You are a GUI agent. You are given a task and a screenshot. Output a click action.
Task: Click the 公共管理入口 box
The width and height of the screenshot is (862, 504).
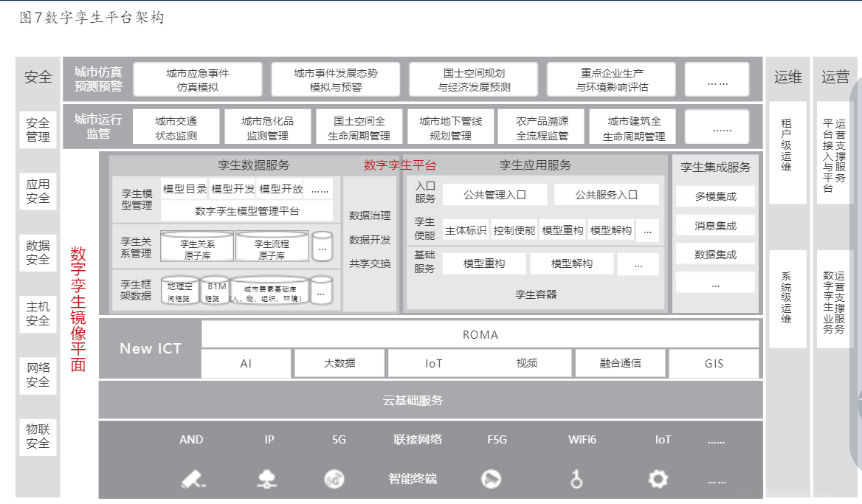[494, 195]
